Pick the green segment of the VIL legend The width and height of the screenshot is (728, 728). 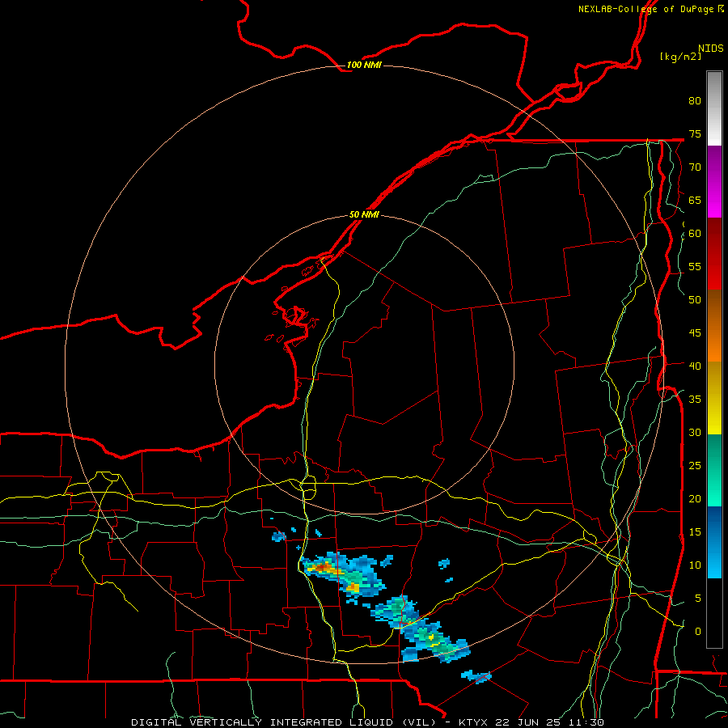click(714, 470)
